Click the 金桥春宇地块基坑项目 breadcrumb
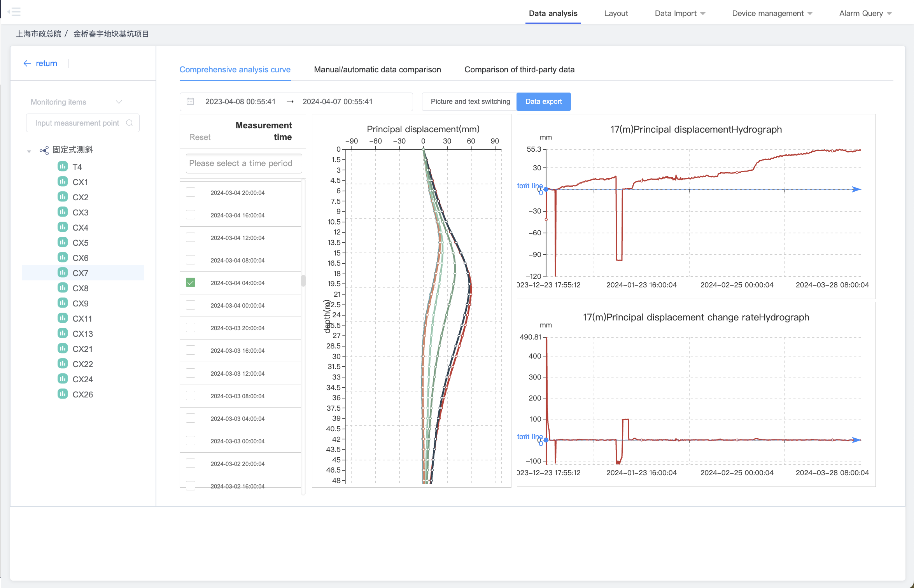The image size is (914, 588). point(111,34)
